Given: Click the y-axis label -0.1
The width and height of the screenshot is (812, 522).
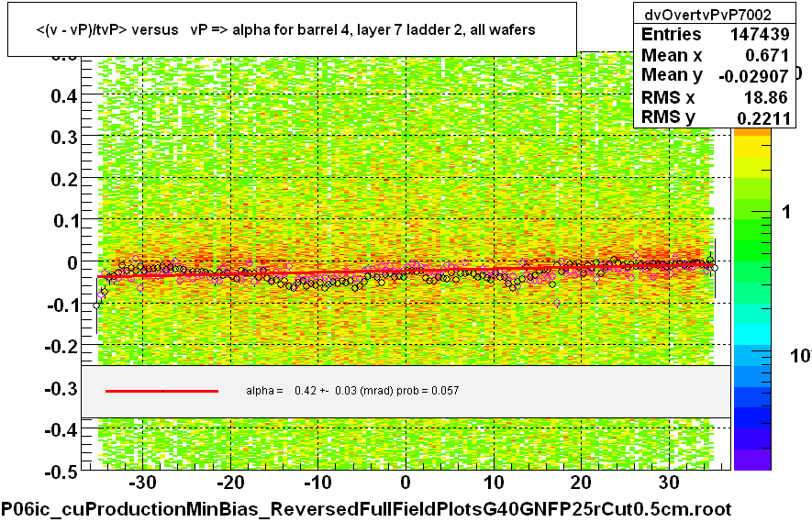Looking at the screenshot, I should (61, 305).
